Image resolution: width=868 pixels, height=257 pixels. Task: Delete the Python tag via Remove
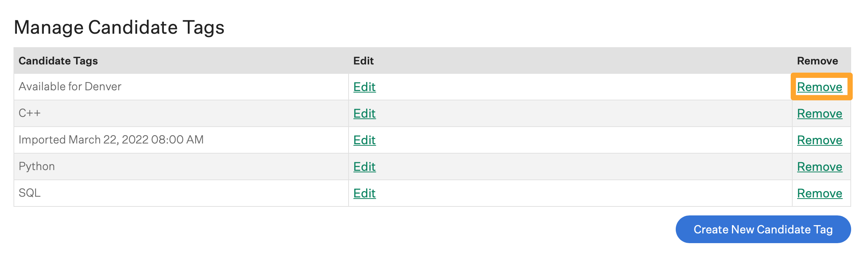coord(819,167)
